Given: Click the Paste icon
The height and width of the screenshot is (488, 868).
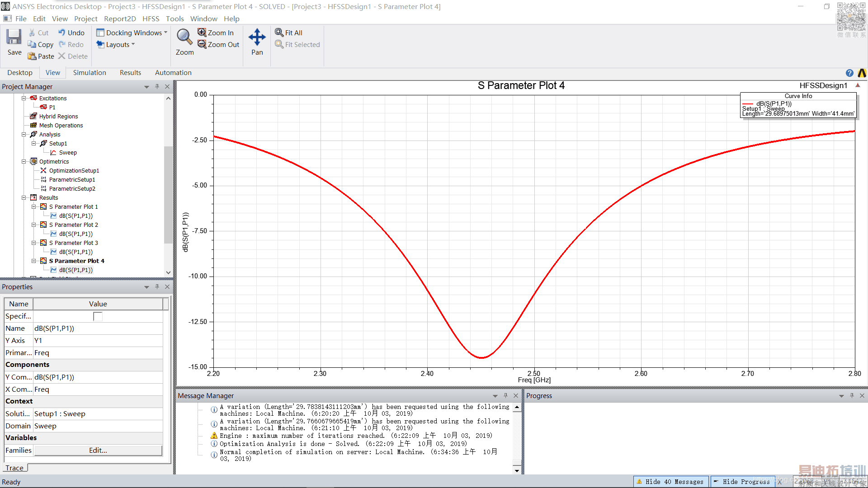Looking at the screenshot, I should [32, 56].
